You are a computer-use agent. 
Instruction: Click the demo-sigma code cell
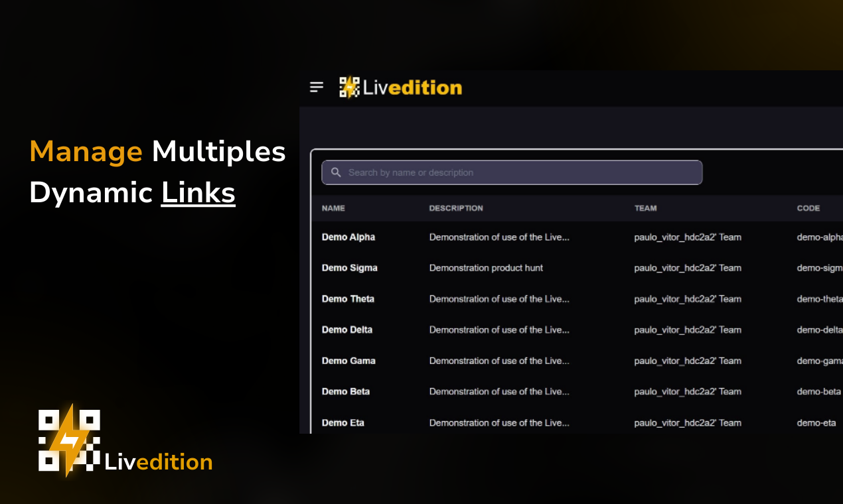click(x=820, y=268)
